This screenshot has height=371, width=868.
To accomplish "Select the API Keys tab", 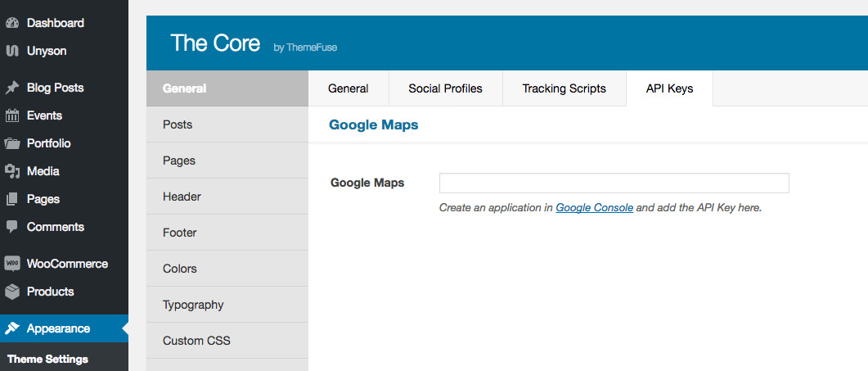I will [669, 88].
